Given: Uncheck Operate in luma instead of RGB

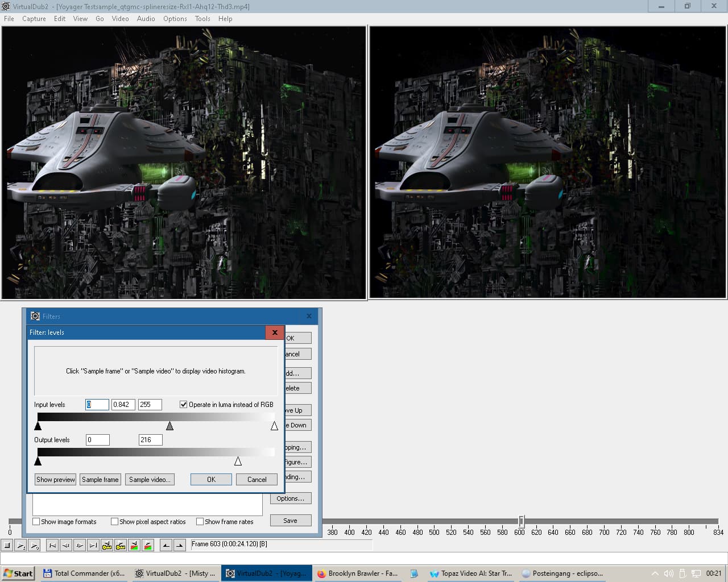Looking at the screenshot, I should 184,405.
